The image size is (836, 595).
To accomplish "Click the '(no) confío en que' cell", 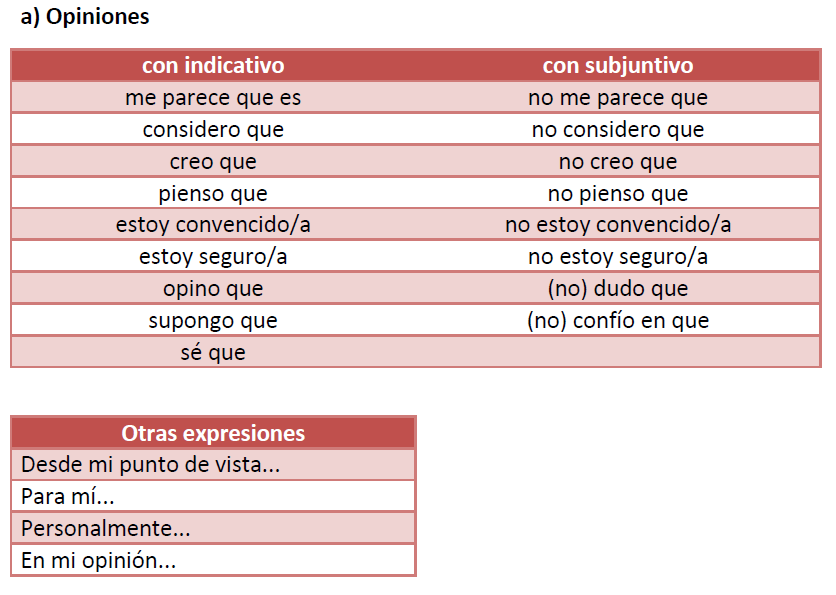I will (x=618, y=321).
